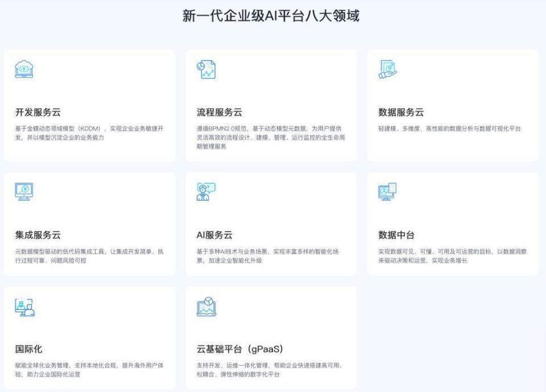Click description starting 实现数据可见、可懂
This screenshot has height=392, width=546.
pos(453,256)
